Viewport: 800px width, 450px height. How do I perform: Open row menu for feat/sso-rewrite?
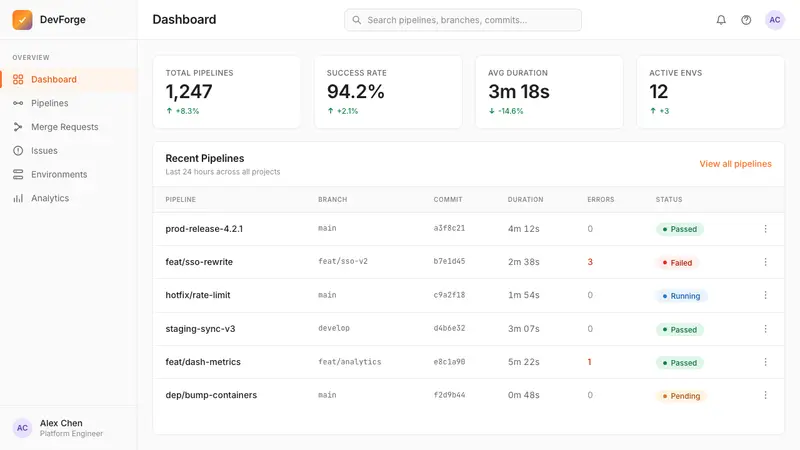765,262
